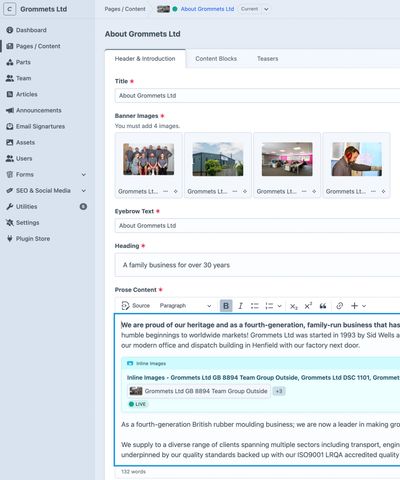The width and height of the screenshot is (400, 480).
Task: Click the Email Signatures icon
Action: tap(10, 126)
